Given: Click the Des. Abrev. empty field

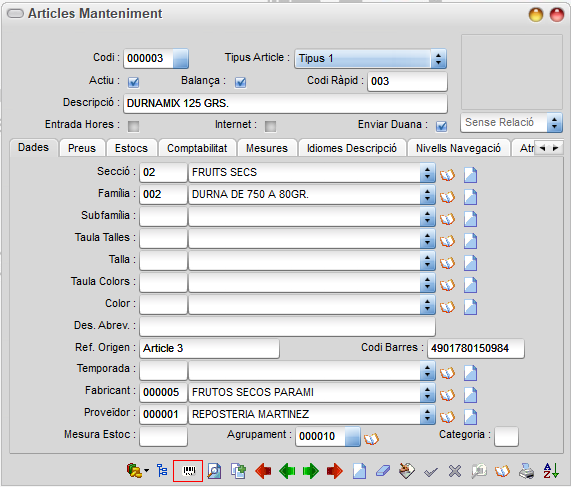Looking at the screenshot, I should 287,326.
